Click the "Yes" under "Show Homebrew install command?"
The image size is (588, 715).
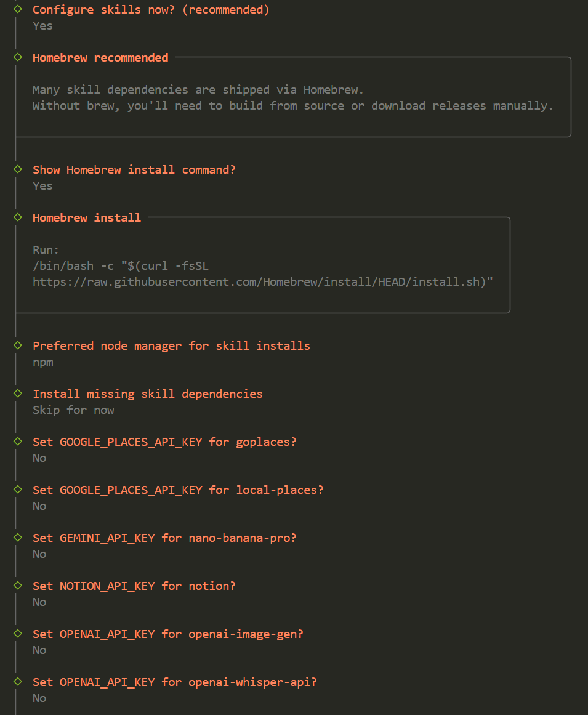(x=42, y=186)
